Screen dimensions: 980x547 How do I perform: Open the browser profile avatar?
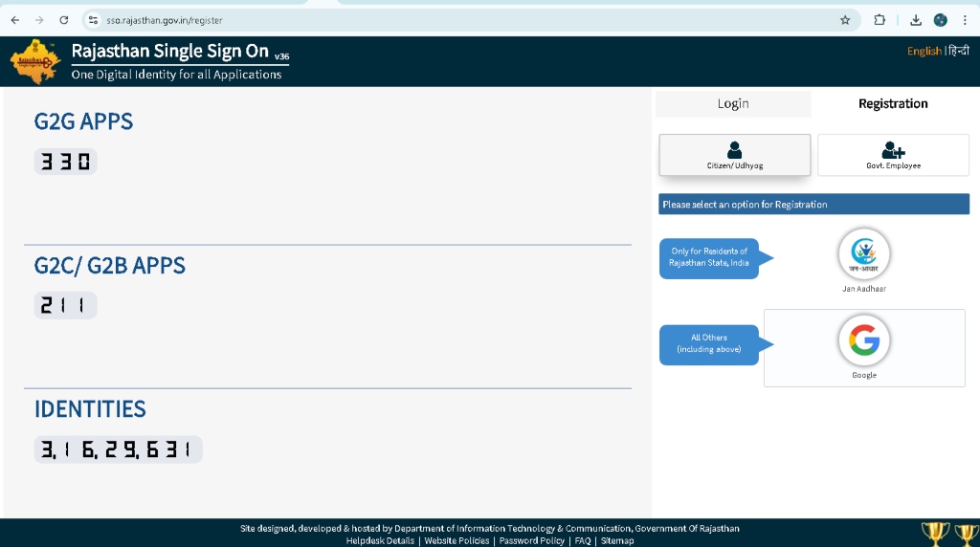tap(940, 20)
